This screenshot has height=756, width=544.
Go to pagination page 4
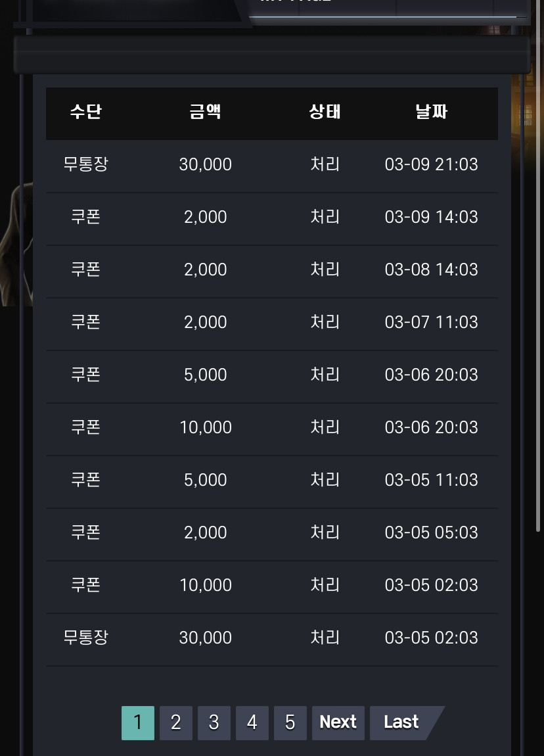252,722
